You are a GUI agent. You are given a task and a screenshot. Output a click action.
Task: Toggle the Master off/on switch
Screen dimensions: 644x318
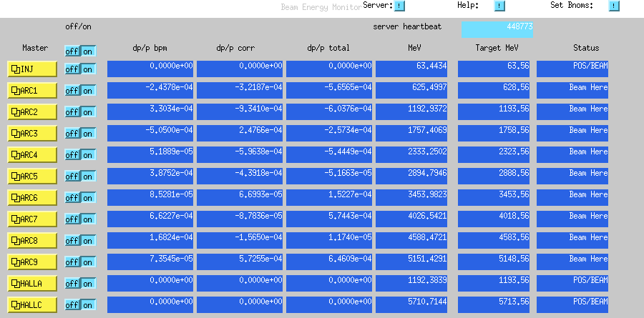pyautogui.click(x=80, y=51)
